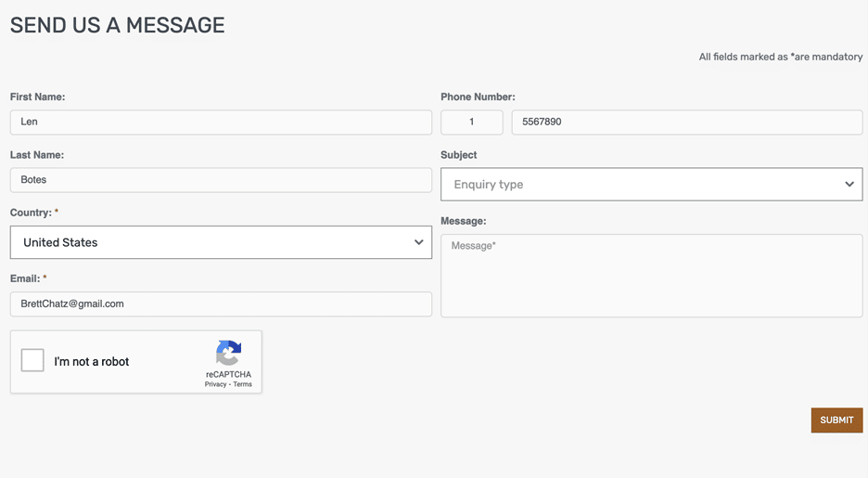Image resolution: width=868 pixels, height=478 pixels.
Task: Click the Subject label above Enquiry type
Action: [x=459, y=155]
